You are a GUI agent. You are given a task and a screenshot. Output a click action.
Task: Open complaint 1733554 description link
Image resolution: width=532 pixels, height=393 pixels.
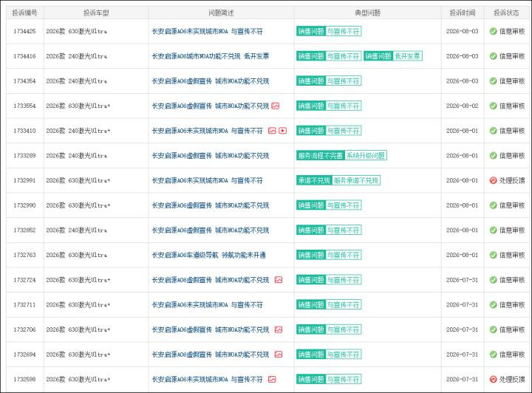[x=211, y=106]
